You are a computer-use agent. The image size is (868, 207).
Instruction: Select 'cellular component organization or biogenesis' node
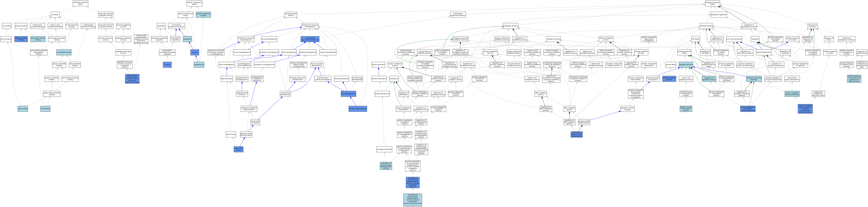(x=649, y=39)
